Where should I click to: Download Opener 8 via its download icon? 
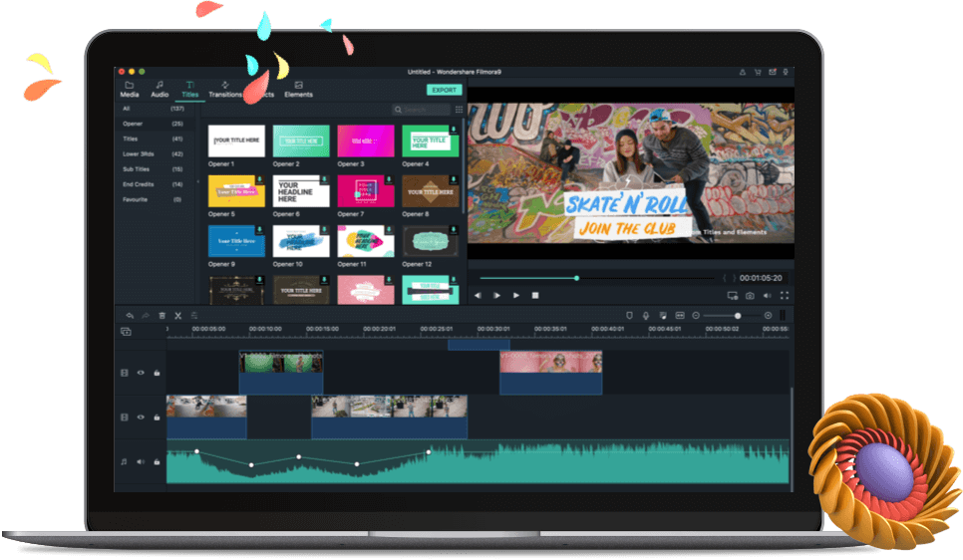pos(454,180)
